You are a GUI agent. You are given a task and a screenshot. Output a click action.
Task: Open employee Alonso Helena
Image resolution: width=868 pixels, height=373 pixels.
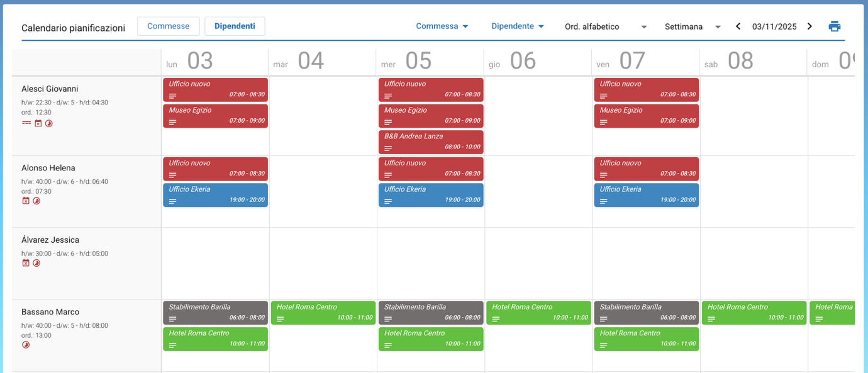point(48,168)
